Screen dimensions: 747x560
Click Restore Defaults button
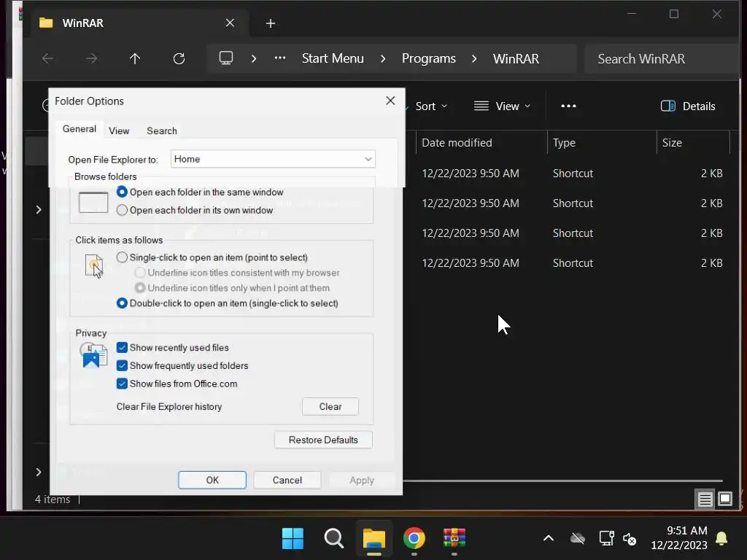pos(323,440)
